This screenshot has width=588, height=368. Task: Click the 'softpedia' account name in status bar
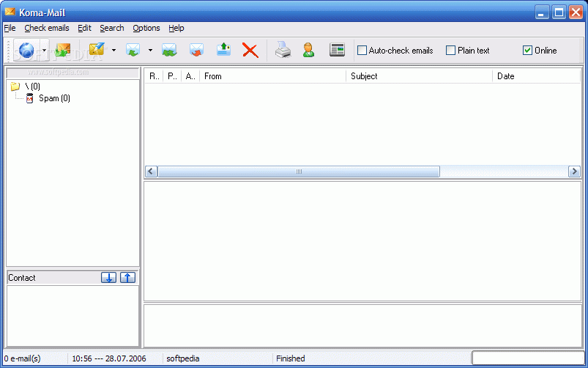[183, 358]
